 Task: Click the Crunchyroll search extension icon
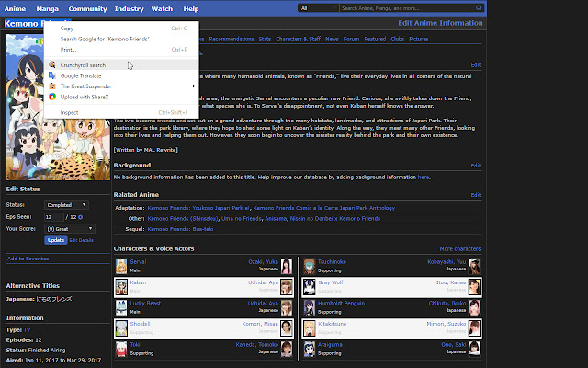(x=52, y=65)
